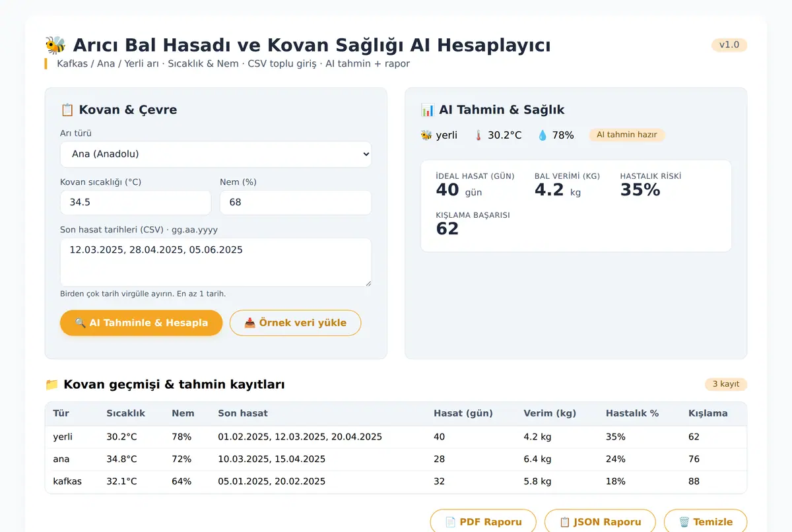Click the Hastalık % column header
792x532 pixels.
(632, 413)
